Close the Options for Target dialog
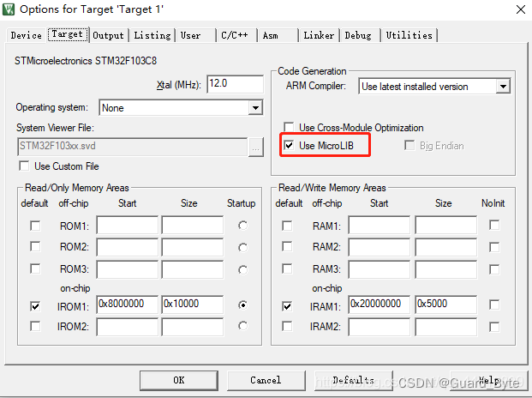Image resolution: width=532 pixels, height=398 pixels. click(x=521, y=9)
